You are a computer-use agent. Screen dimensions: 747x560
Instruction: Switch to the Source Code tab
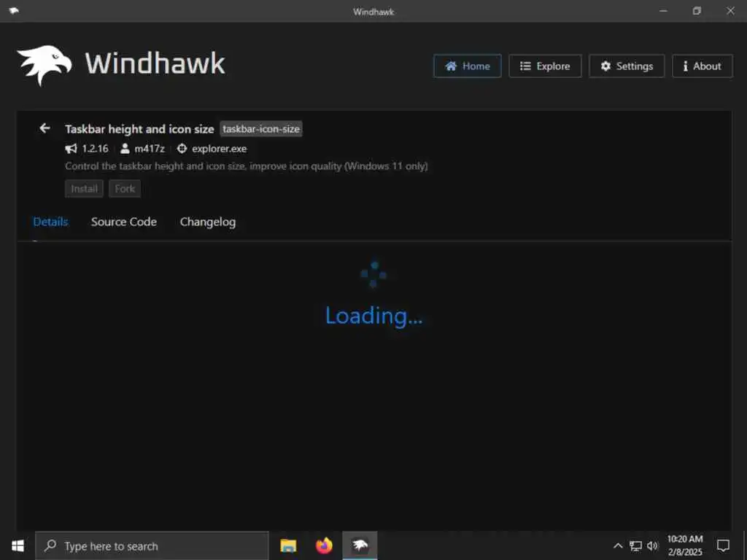(x=124, y=222)
